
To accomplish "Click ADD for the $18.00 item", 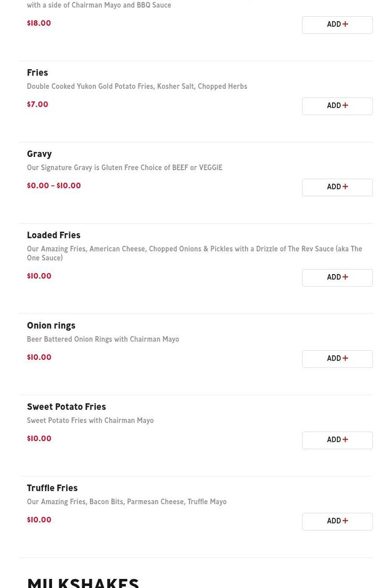I will [x=337, y=25].
